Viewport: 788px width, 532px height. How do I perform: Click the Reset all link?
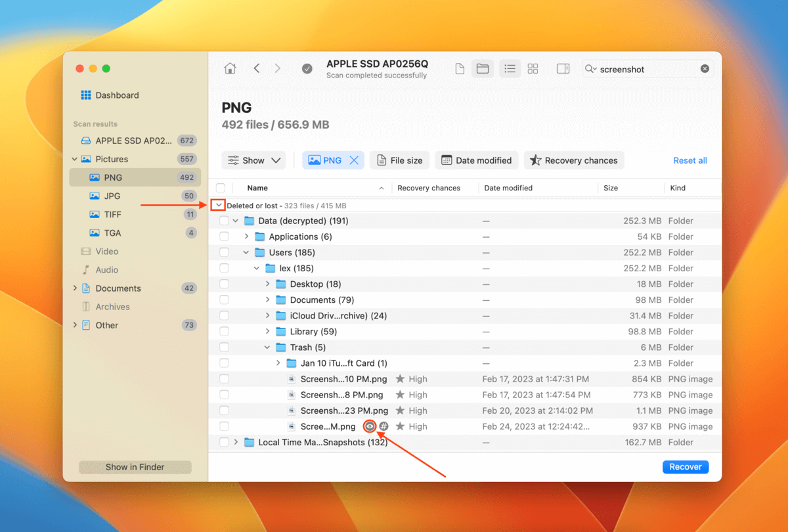click(689, 160)
